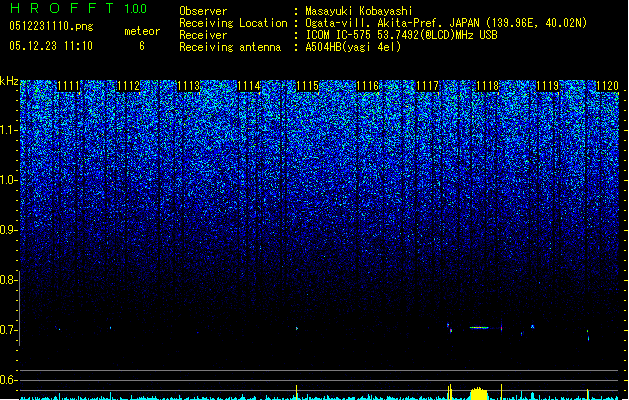
Task: Select the Ogata-vill. Akita-Pref. JAPAN location text
Action: [x=446, y=23]
